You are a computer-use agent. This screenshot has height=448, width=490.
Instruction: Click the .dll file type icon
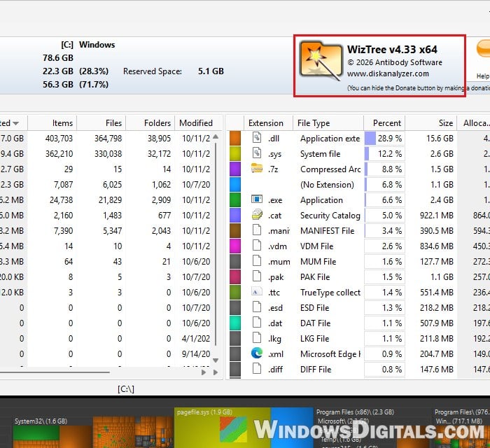point(257,138)
